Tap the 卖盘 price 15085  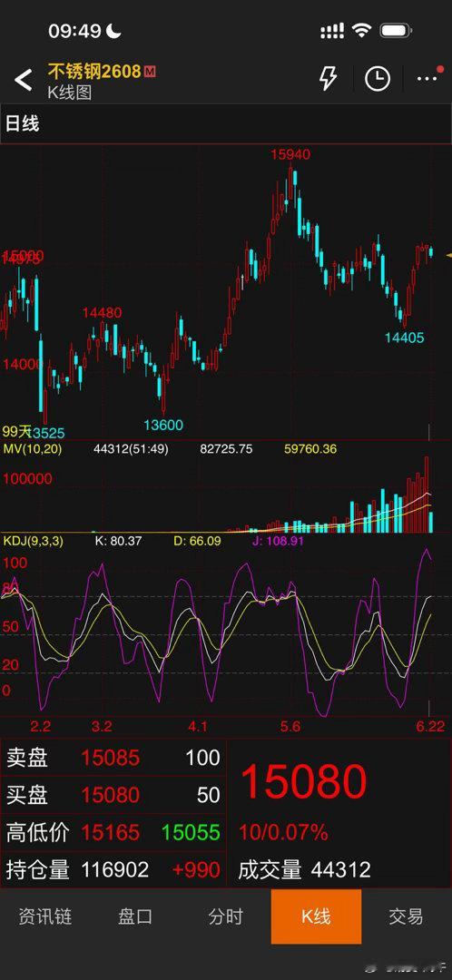[x=110, y=758]
